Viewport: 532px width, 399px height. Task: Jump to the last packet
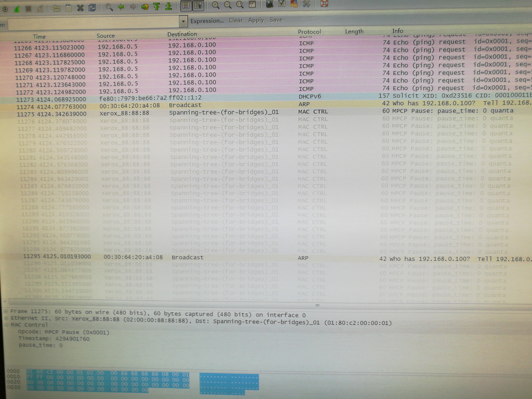pos(169,6)
